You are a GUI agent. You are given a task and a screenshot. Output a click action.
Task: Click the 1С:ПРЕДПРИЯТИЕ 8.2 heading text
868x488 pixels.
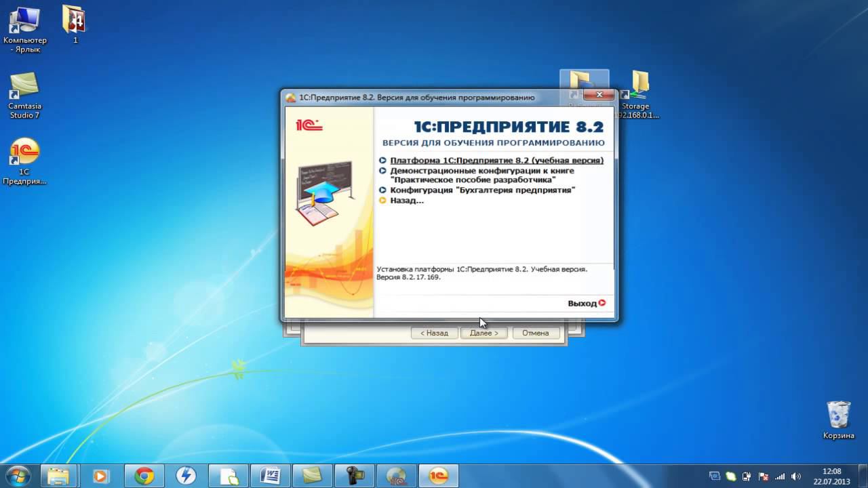point(509,127)
